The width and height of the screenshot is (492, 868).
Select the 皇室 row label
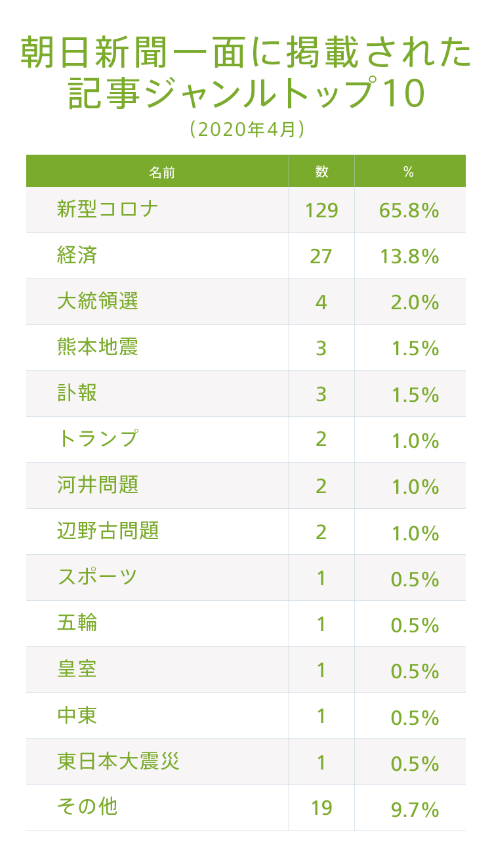77,669
